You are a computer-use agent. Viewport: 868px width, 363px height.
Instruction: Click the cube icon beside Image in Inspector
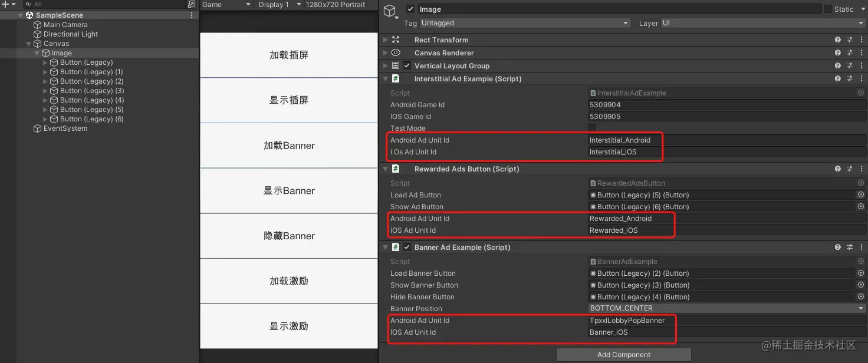[389, 9]
